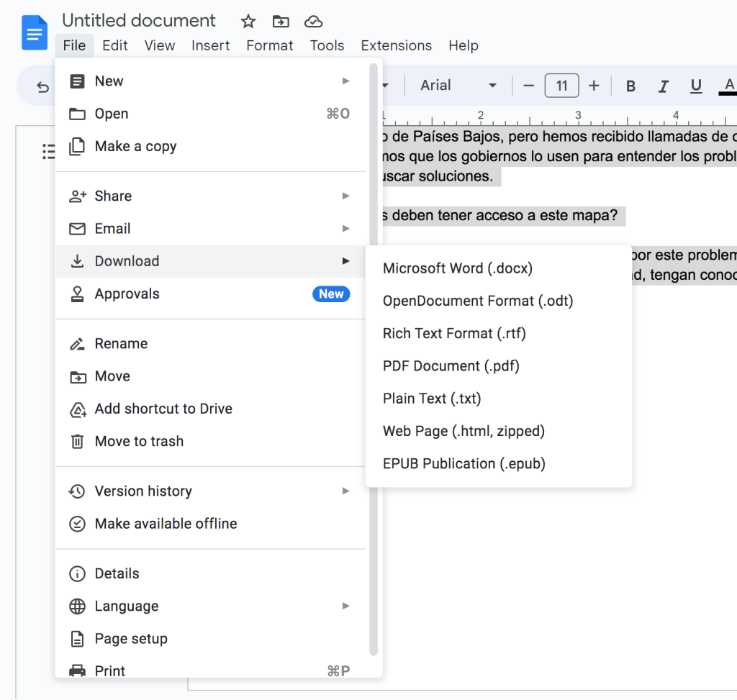Click the Move to trash icon
Screen dimensions: 737x700
tap(77, 441)
